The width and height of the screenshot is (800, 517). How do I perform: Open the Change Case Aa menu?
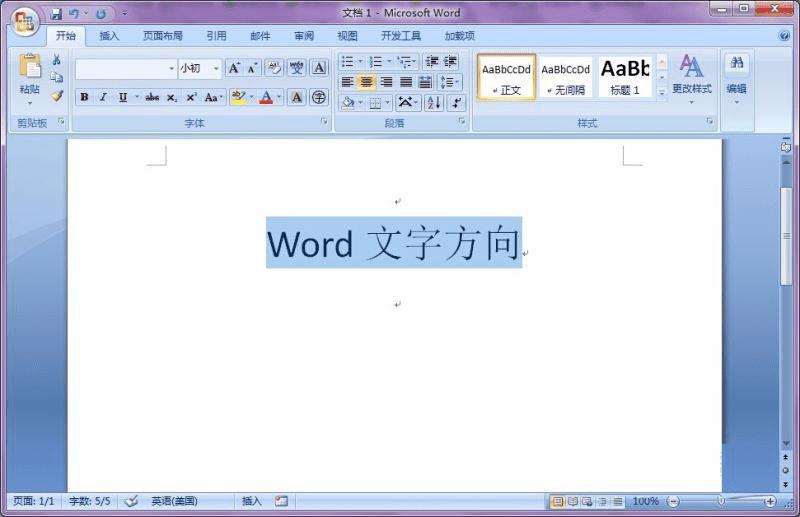[x=213, y=97]
